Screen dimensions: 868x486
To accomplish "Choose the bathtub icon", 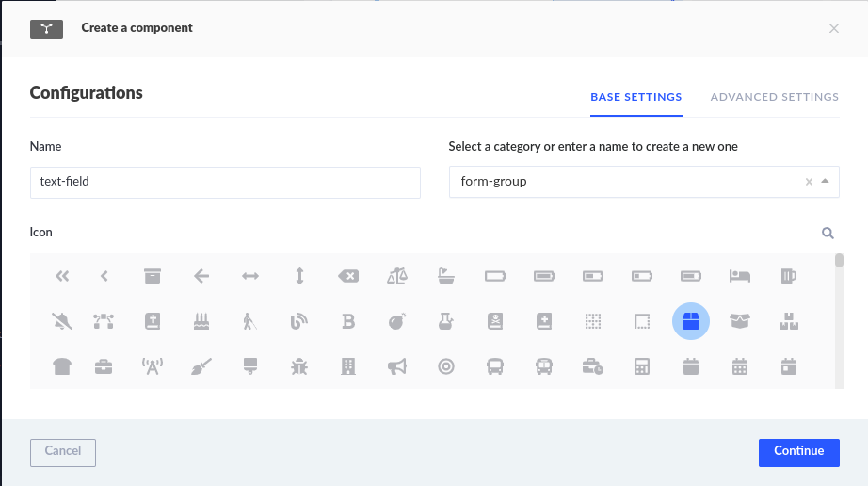I will [446, 276].
